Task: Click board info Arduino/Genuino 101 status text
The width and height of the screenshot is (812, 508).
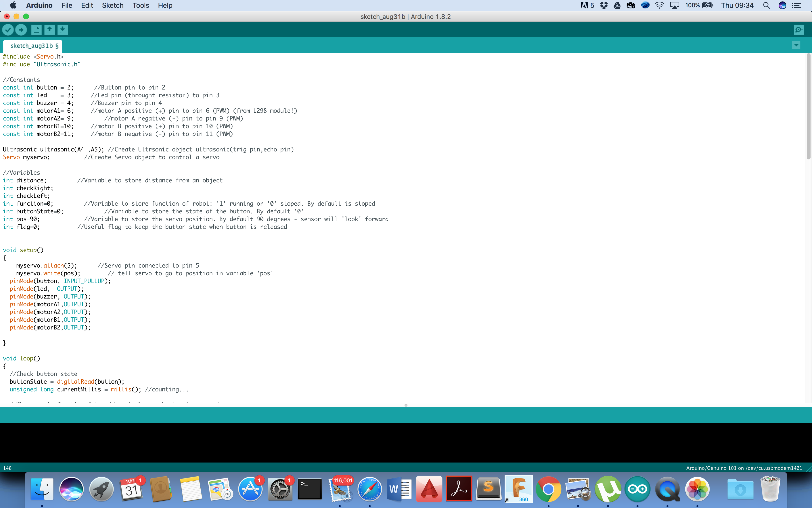Action: click(744, 468)
